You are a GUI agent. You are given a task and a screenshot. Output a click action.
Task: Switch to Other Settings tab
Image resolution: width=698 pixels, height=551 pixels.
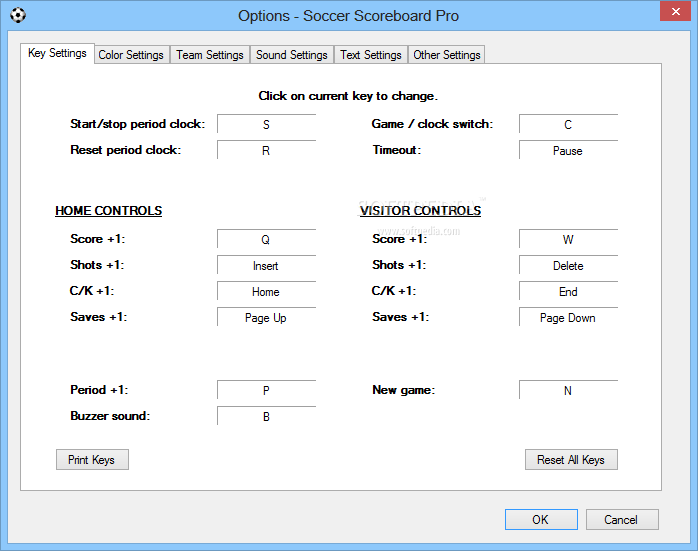pos(446,55)
